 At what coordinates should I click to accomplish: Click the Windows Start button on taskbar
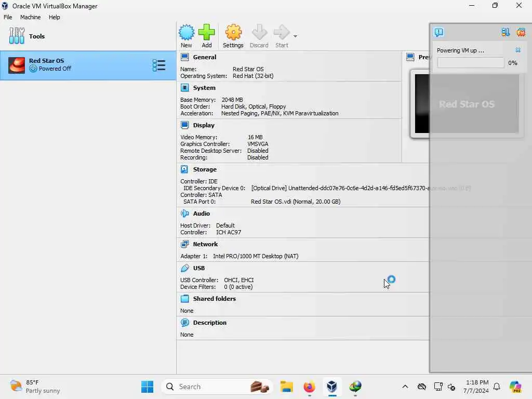(147, 387)
